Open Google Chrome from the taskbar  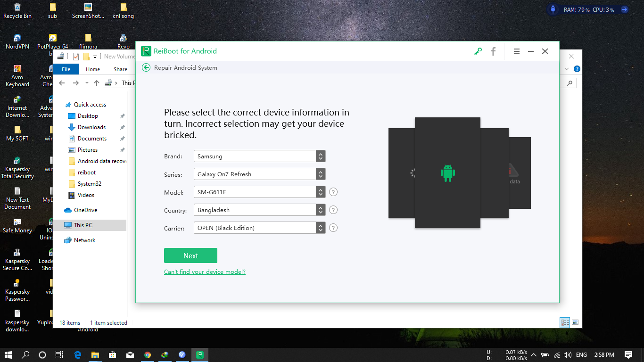(148, 355)
